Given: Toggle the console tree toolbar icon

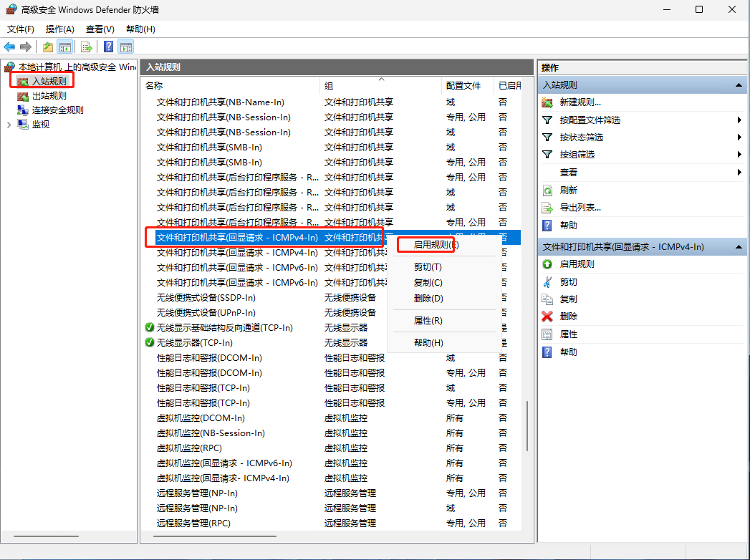Looking at the screenshot, I should (65, 47).
